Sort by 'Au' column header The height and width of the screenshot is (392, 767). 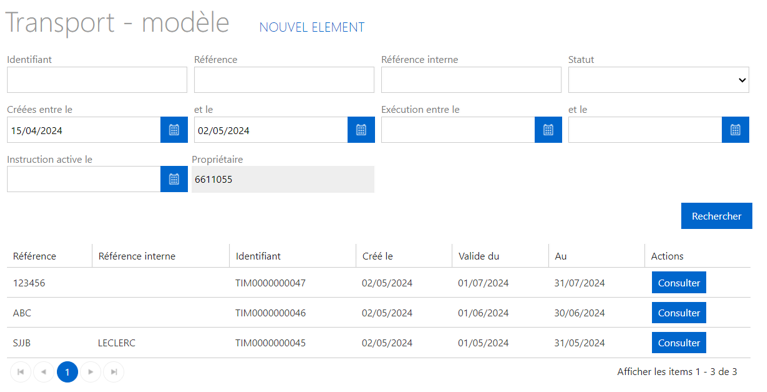pos(561,256)
